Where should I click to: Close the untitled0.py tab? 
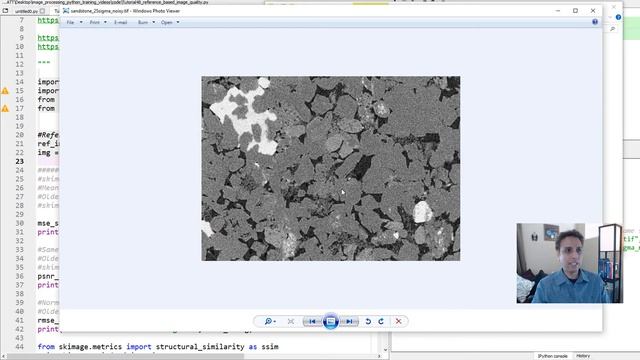coord(42,11)
